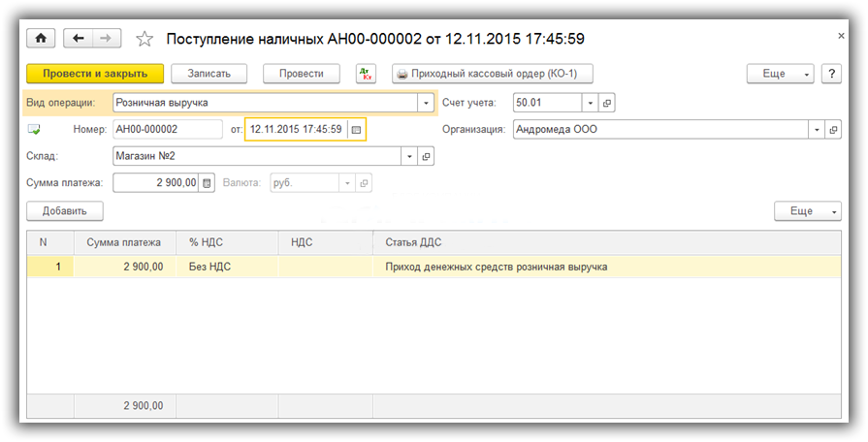Open the Счет учета 50.01 form icon
This screenshot has height=442, width=868.
[607, 103]
